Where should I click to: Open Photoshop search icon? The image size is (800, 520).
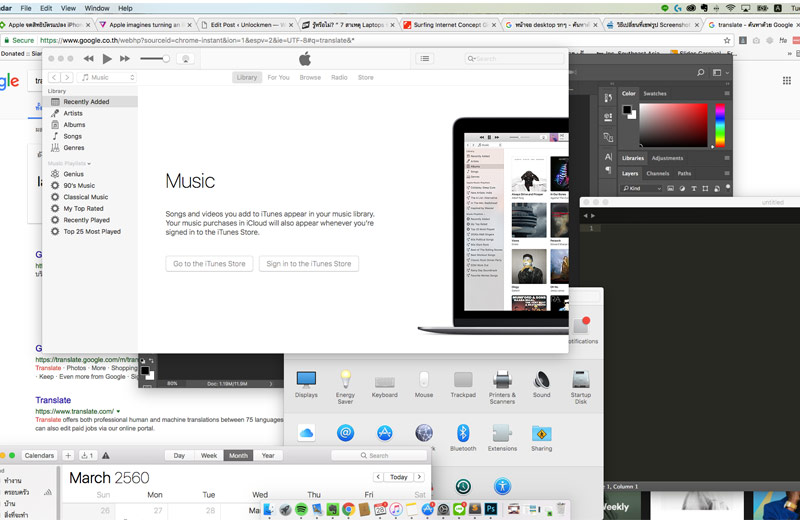click(701, 72)
